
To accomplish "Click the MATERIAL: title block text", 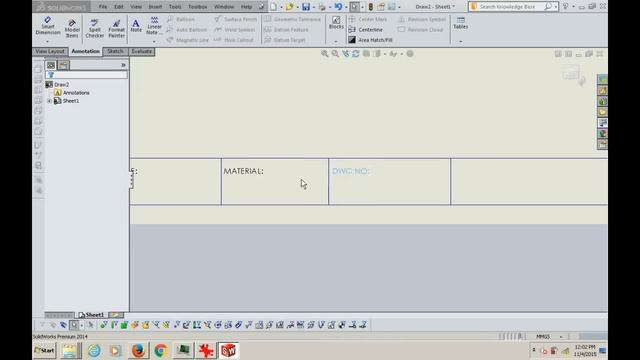I will (243, 171).
